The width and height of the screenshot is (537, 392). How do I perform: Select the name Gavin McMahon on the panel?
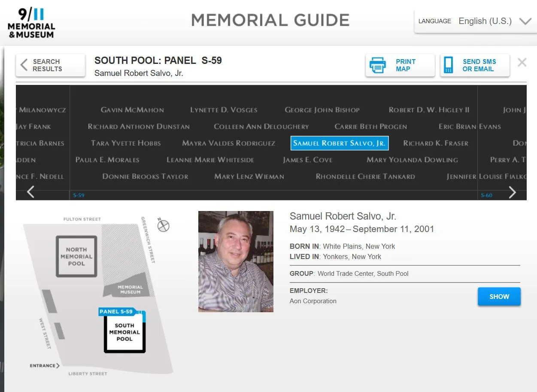coord(132,110)
